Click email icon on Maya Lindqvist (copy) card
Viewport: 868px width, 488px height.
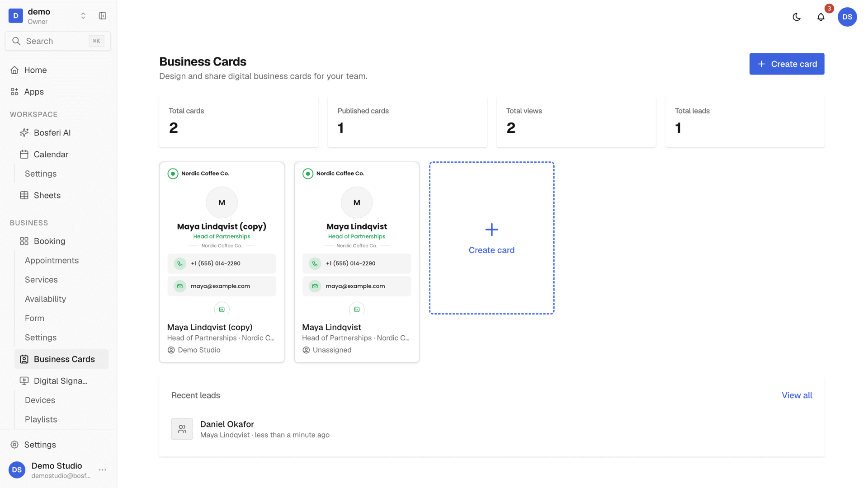point(180,286)
